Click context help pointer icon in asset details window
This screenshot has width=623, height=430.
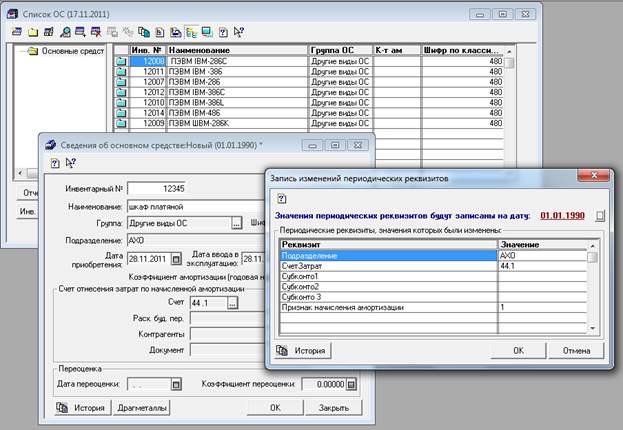pos(70,163)
